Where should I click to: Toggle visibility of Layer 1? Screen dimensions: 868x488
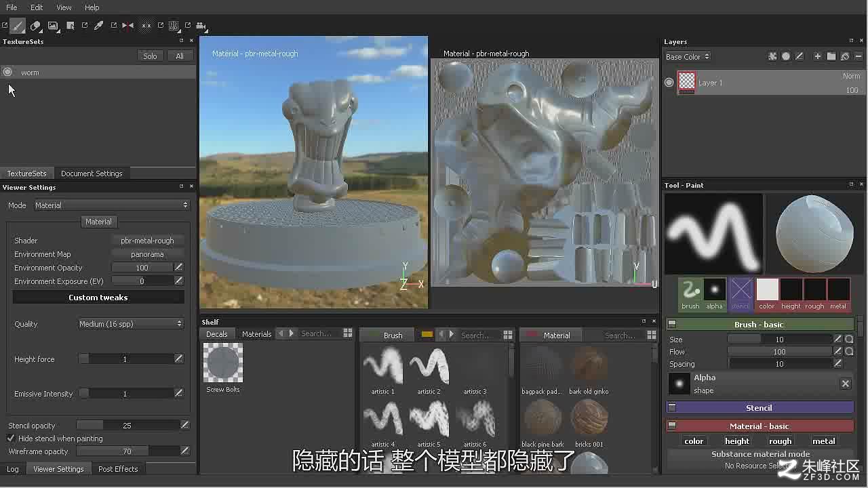pyautogui.click(x=669, y=82)
